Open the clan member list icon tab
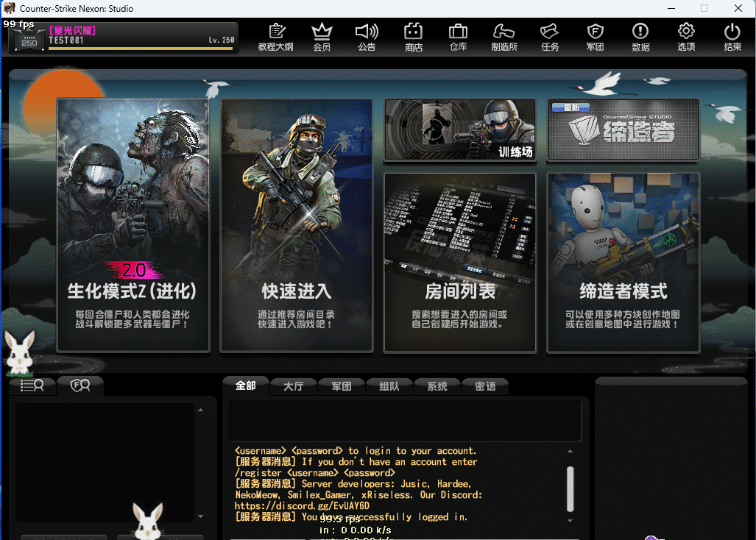This screenshot has height=540, width=756. pyautogui.click(x=80, y=386)
